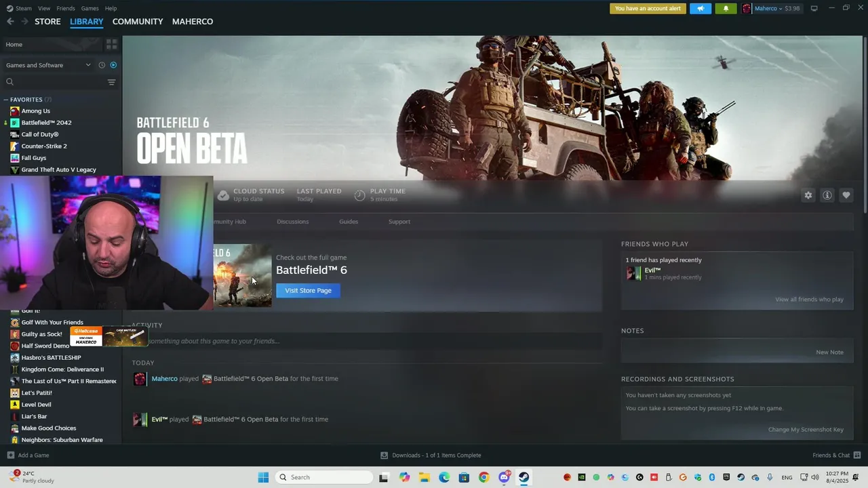This screenshot has width=868, height=488.
Task: Open the Downloads status bar
Action: (431, 455)
